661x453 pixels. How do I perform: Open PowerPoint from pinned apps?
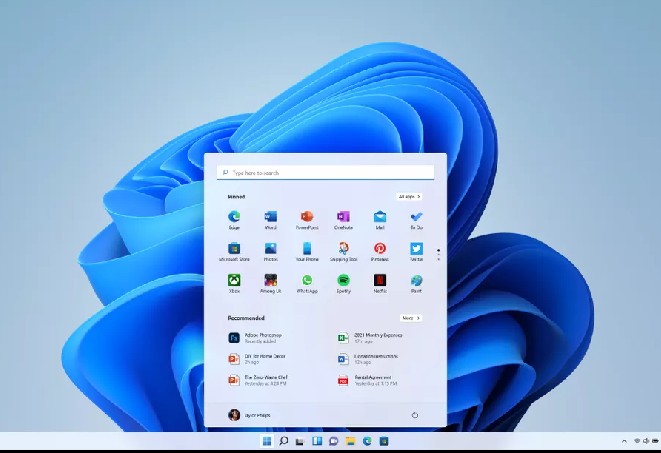pos(307,220)
